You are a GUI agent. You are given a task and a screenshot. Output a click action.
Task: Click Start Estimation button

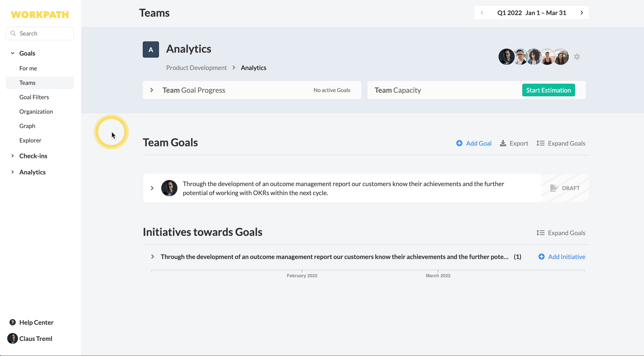[549, 90]
